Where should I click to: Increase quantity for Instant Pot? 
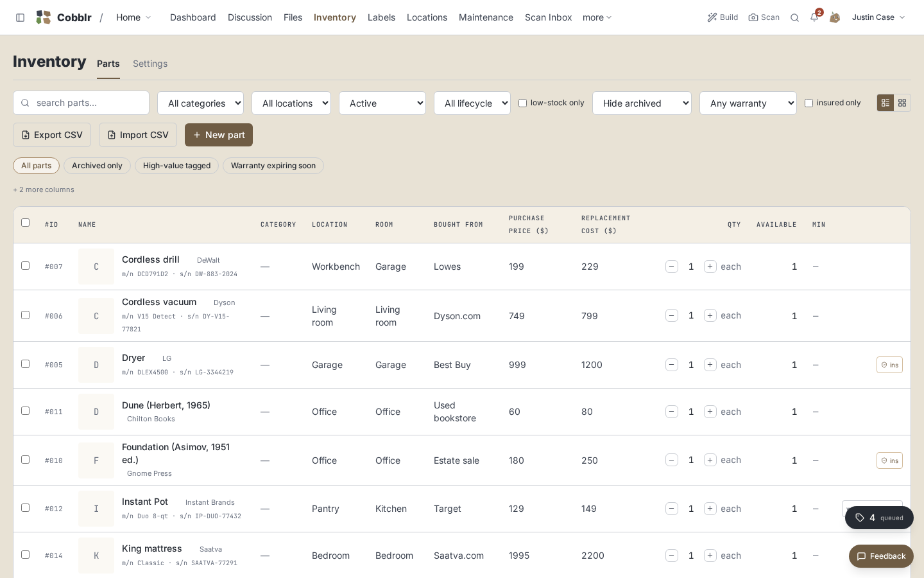[710, 509]
